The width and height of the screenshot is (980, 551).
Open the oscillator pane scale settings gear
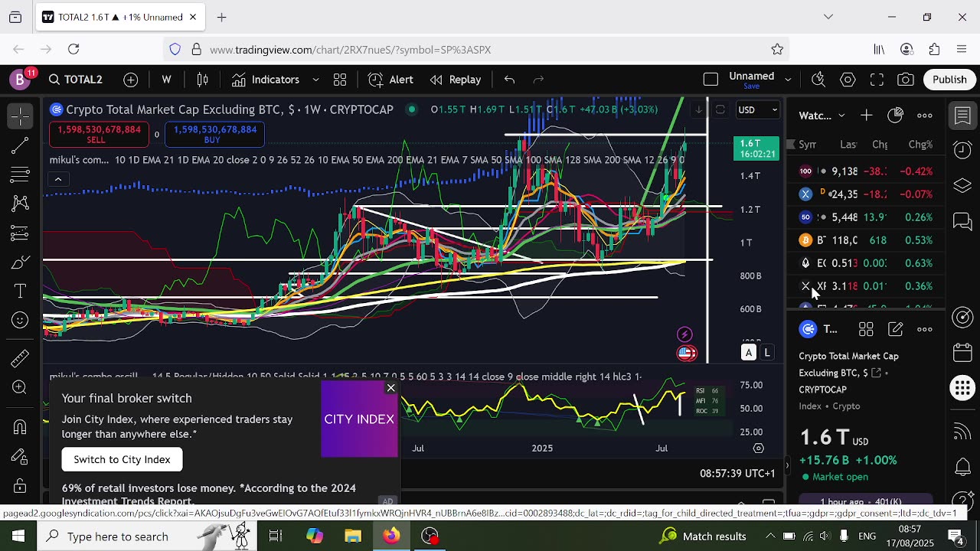[x=758, y=448]
